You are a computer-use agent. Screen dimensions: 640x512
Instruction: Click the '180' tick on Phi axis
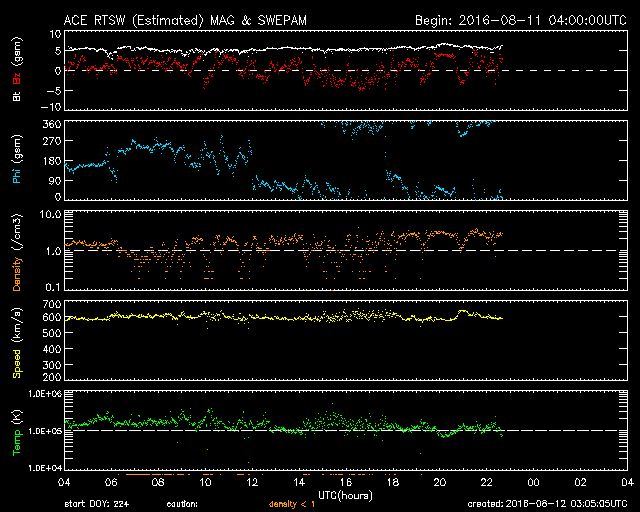click(52, 161)
